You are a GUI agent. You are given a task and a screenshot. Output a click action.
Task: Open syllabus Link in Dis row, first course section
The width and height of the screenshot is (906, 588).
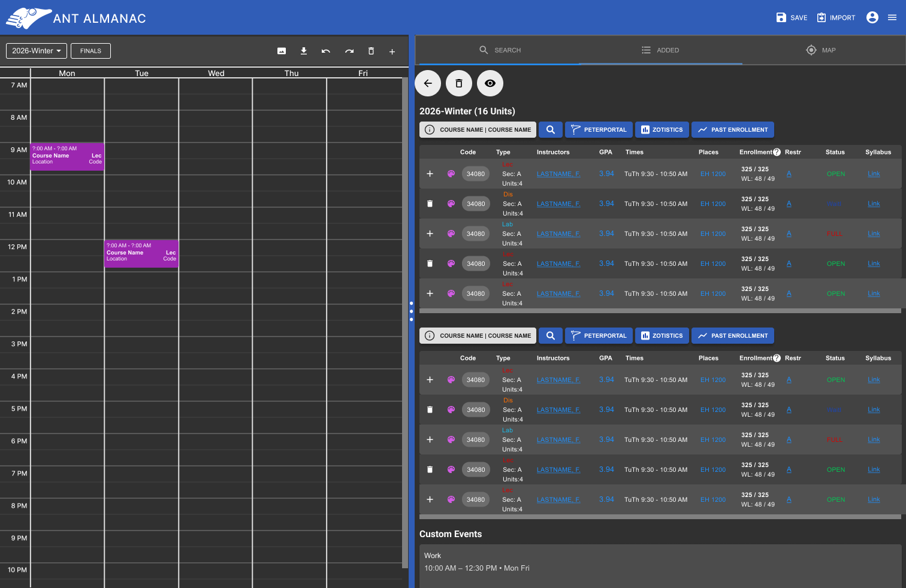874,204
